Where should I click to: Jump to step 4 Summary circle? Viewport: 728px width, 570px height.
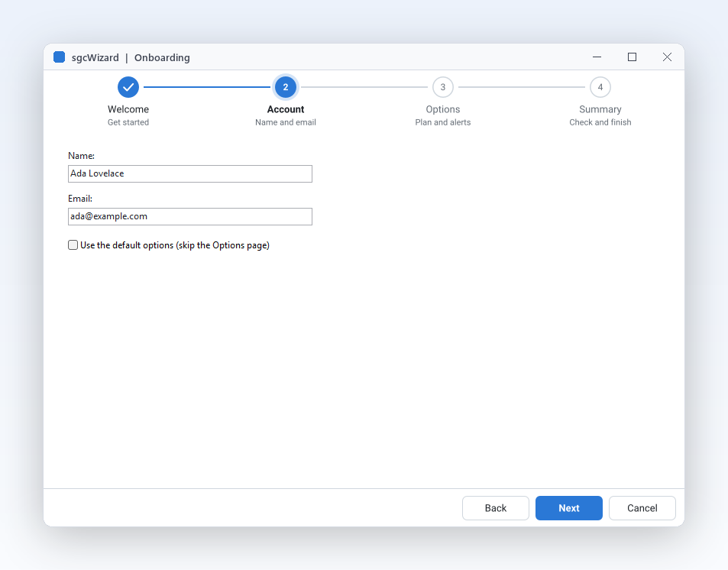(x=600, y=87)
